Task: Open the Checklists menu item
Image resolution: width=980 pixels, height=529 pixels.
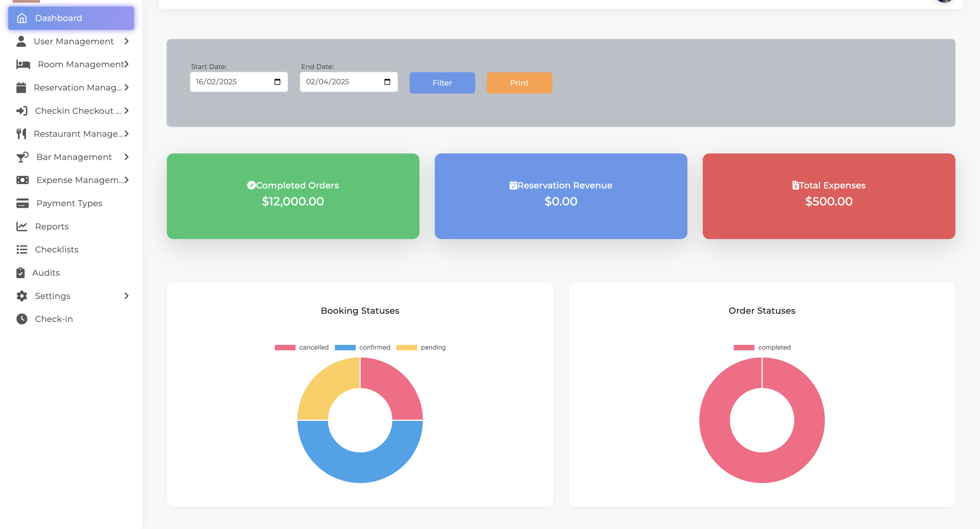Action: [57, 249]
